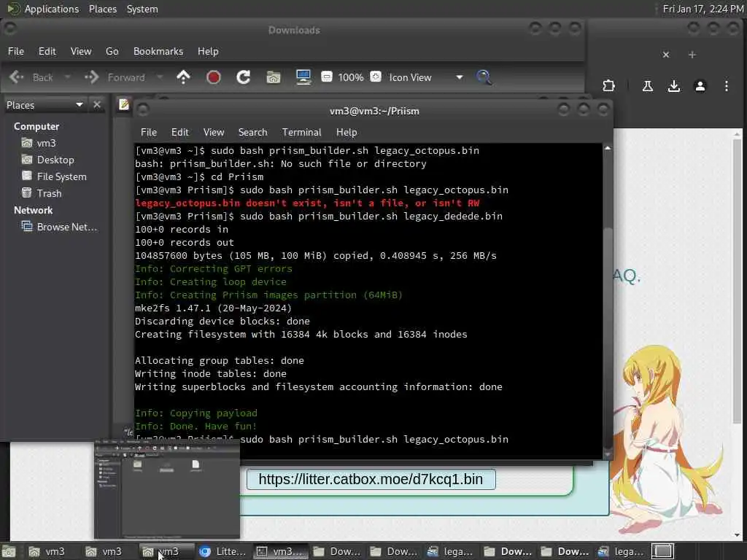Image resolution: width=747 pixels, height=560 pixels.
Task: Open the browser profile avatar icon
Action: pyautogui.click(x=700, y=86)
